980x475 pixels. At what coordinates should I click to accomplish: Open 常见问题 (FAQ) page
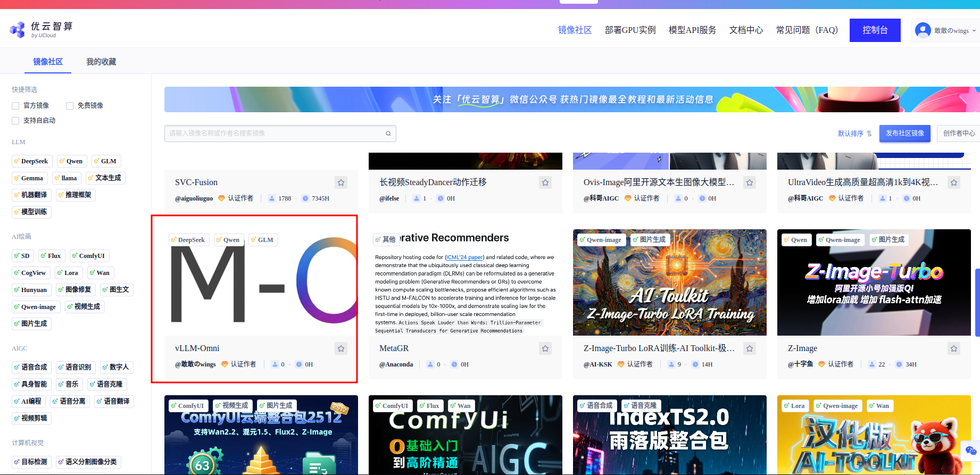[807, 30]
